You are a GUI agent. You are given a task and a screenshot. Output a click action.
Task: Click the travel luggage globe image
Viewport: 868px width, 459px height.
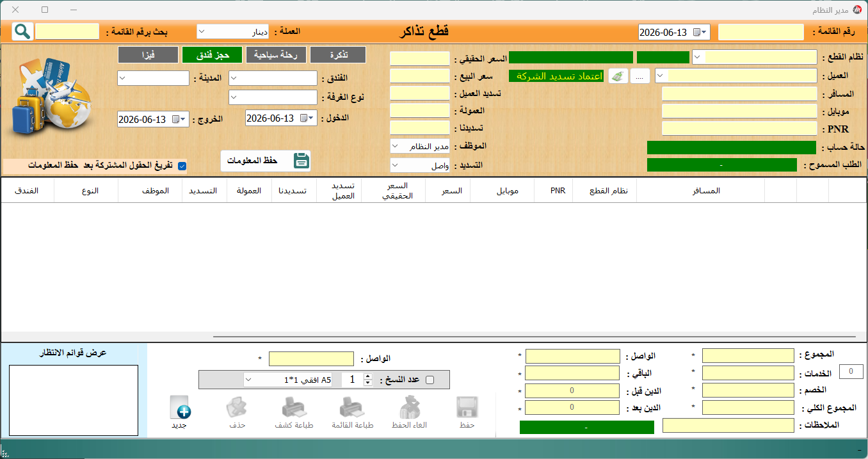pos(51,96)
